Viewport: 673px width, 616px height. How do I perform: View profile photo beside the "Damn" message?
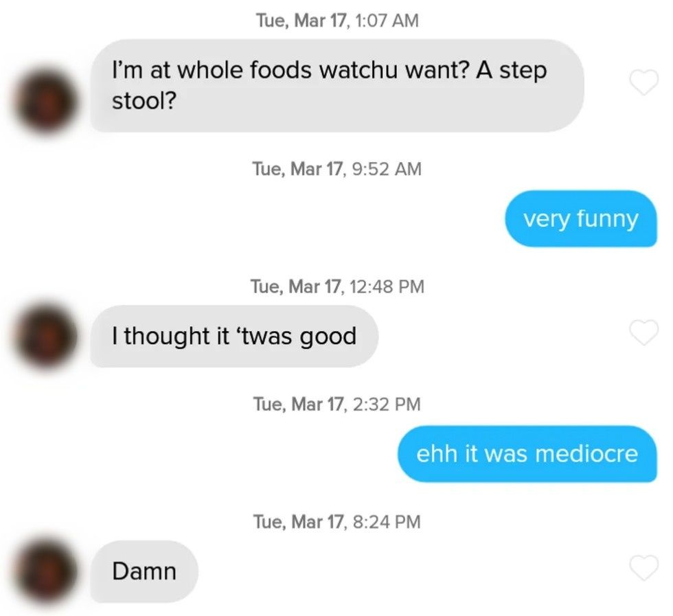click(x=47, y=571)
